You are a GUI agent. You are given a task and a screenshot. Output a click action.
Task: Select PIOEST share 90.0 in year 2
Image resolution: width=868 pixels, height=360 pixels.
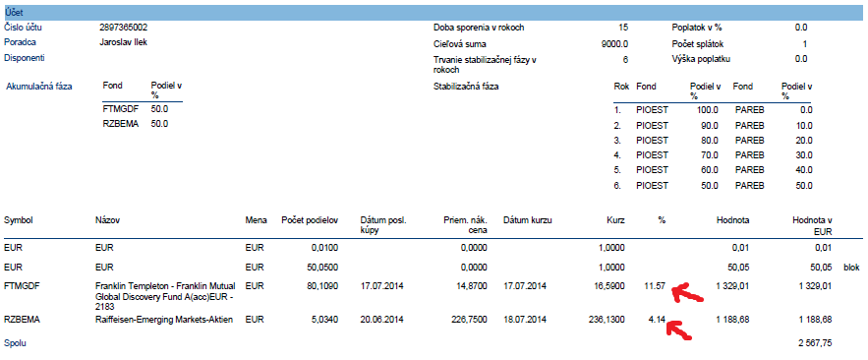709,125
